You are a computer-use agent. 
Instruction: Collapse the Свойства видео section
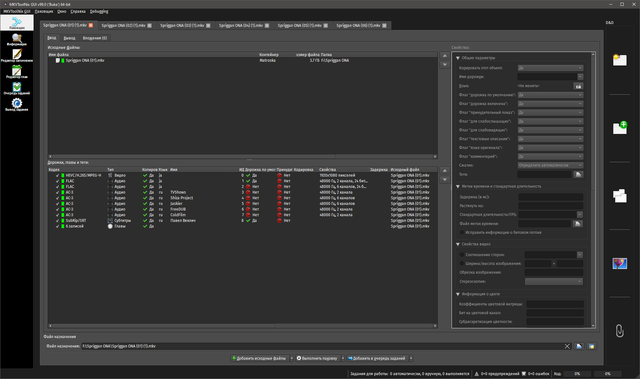click(458, 244)
